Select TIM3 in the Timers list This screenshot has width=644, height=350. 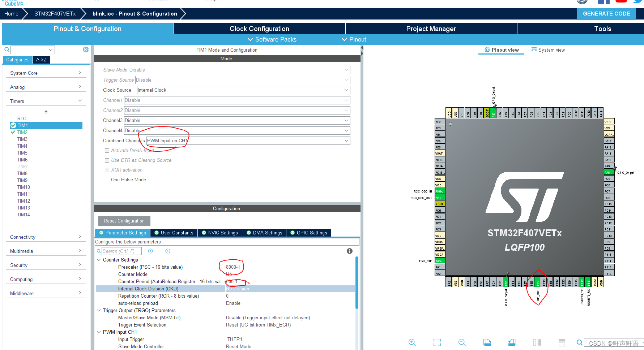point(22,139)
